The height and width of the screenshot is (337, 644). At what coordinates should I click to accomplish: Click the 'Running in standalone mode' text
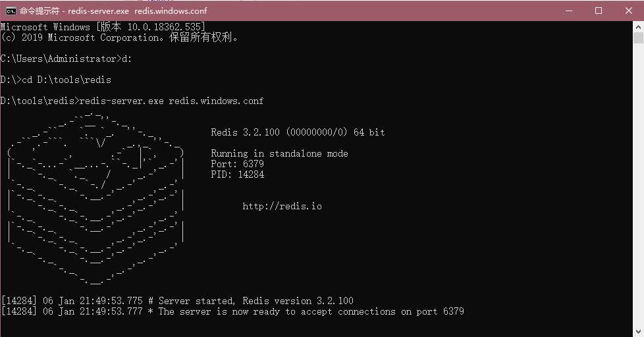pyautogui.click(x=279, y=153)
